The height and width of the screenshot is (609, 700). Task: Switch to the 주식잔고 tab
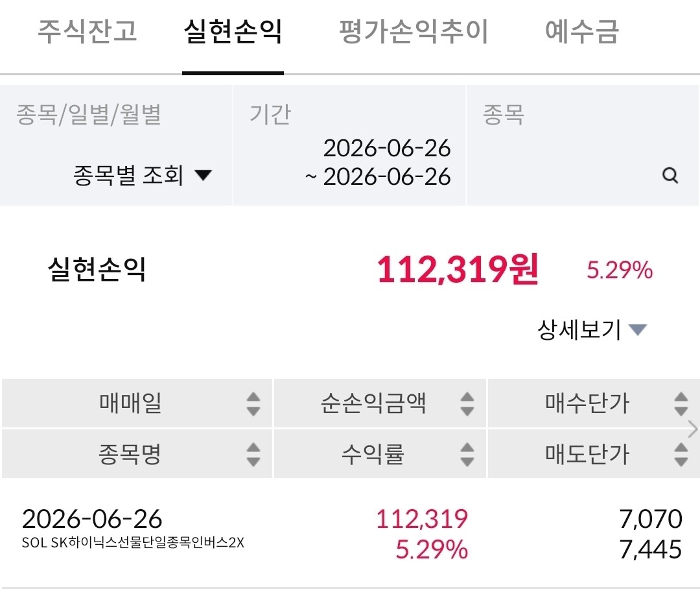pyautogui.click(x=87, y=31)
